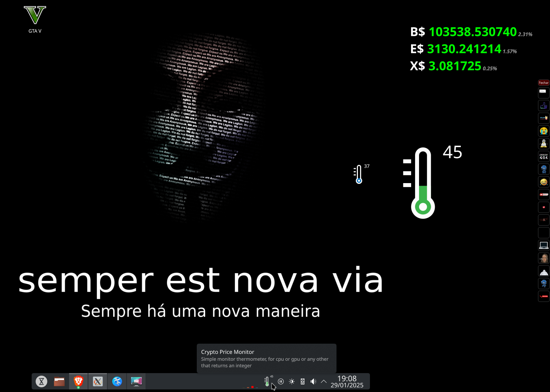Open the brown folder file manager
This screenshot has width=550, height=392.
pos(59,381)
